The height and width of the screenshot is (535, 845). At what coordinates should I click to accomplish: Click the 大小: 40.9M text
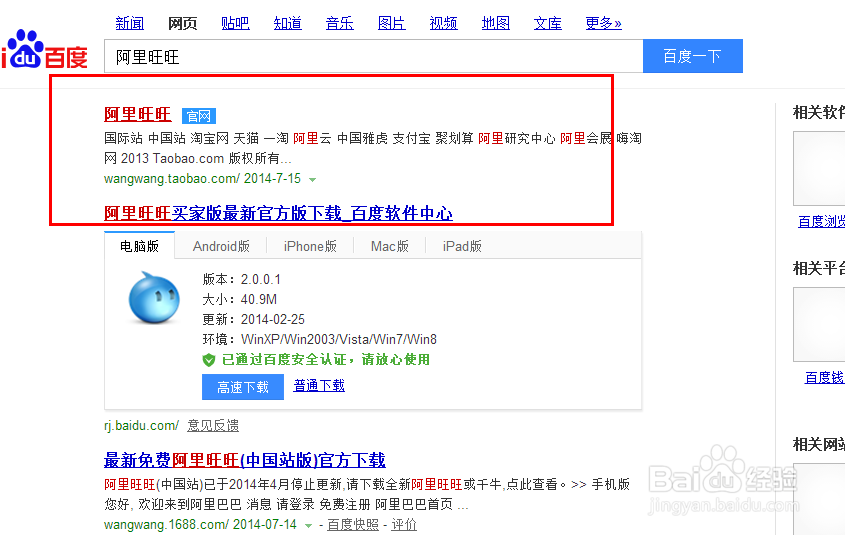tap(239, 300)
